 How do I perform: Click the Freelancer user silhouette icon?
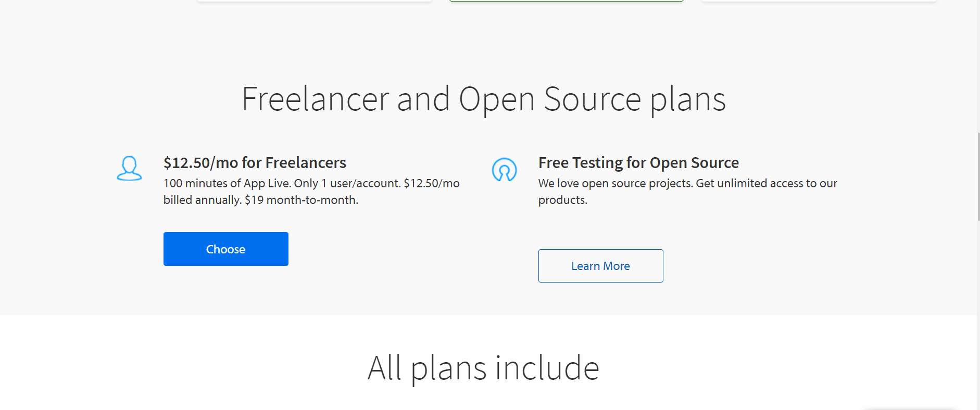pyautogui.click(x=129, y=169)
